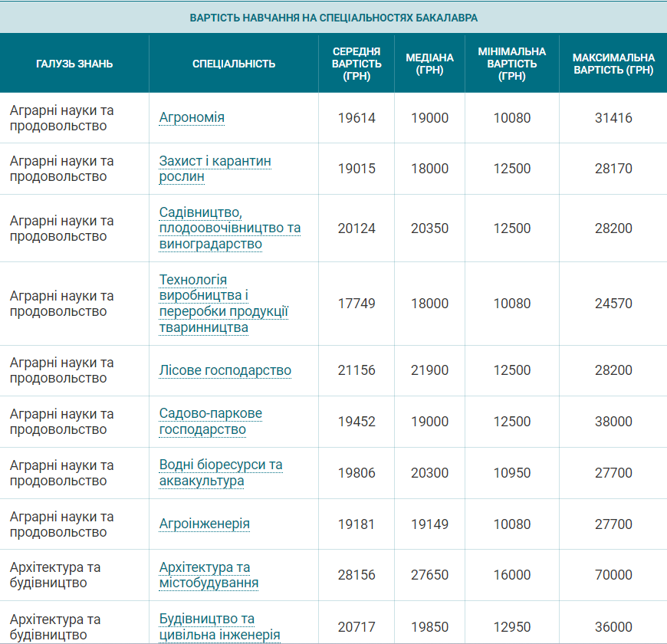Open the Лісове господарство link

click(225, 370)
